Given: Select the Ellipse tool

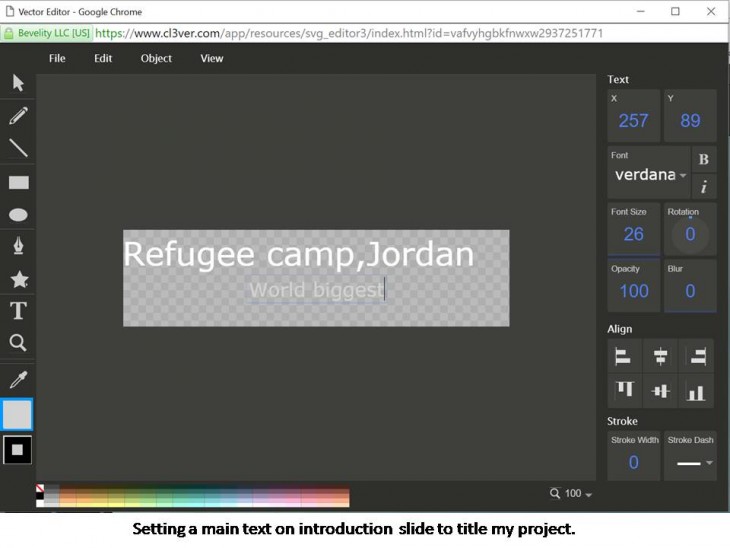Looking at the screenshot, I should coord(18,215).
